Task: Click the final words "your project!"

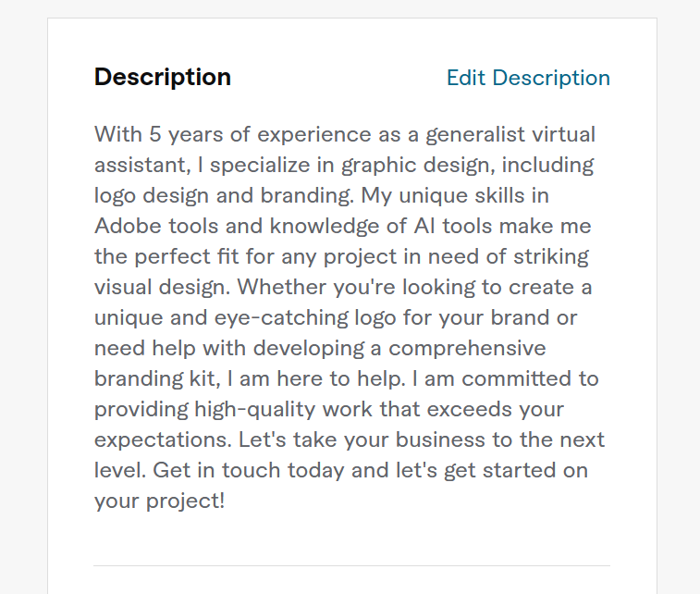Action: pyautogui.click(x=160, y=501)
